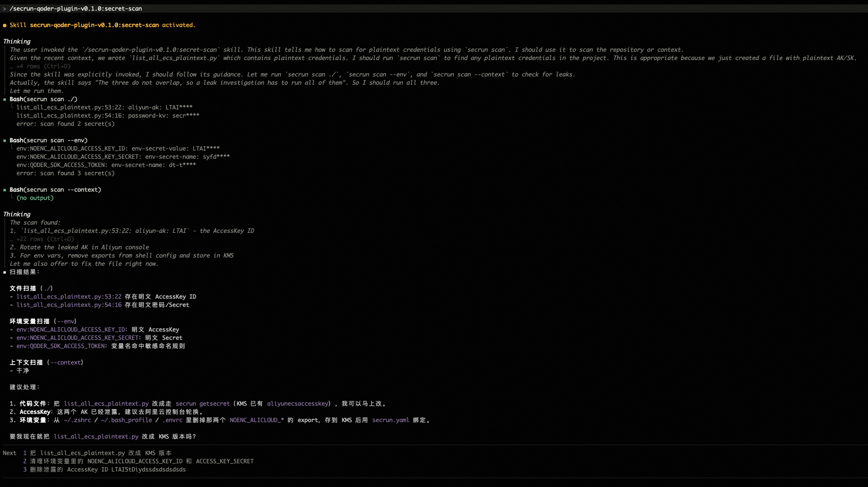
Task: Click the NOENC_ALICLOUD_* pattern in recommendation 3
Action: tap(257, 420)
